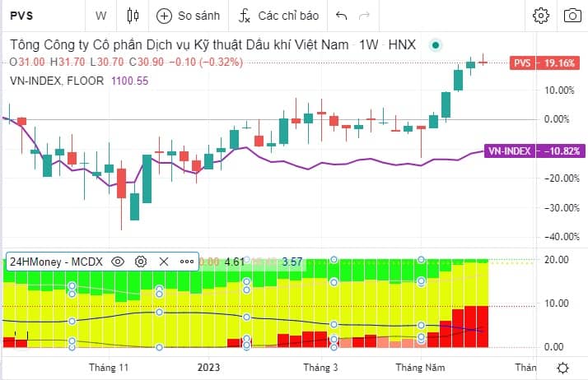Click the MCDX value 3.57

pyautogui.click(x=292, y=262)
